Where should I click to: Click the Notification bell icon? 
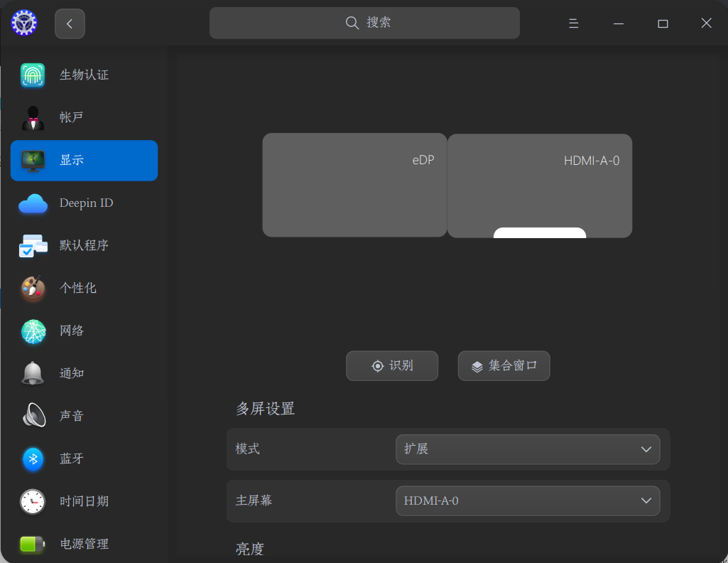coord(33,373)
